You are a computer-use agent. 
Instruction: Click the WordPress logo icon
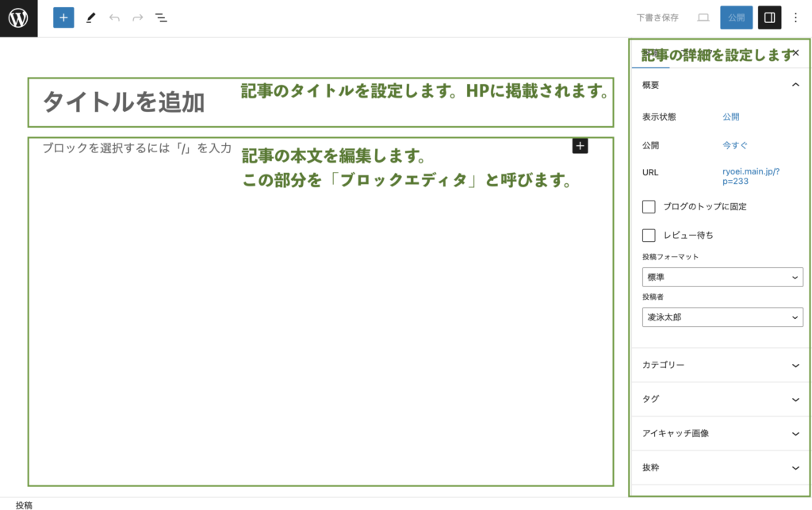(x=18, y=17)
